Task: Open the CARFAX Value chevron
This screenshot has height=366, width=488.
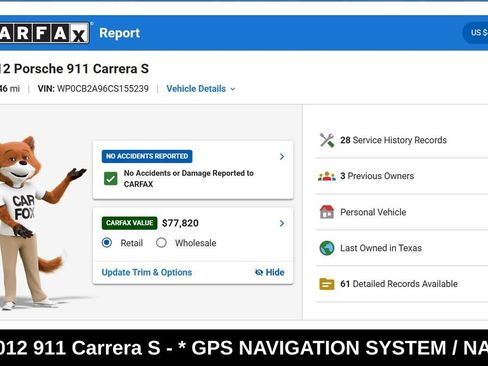Action: point(282,223)
